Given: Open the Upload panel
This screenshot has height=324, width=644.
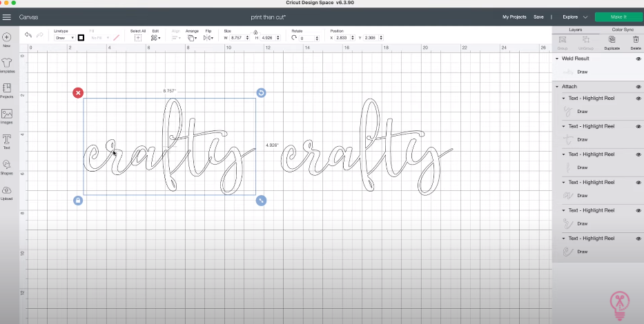Looking at the screenshot, I should 7,193.
